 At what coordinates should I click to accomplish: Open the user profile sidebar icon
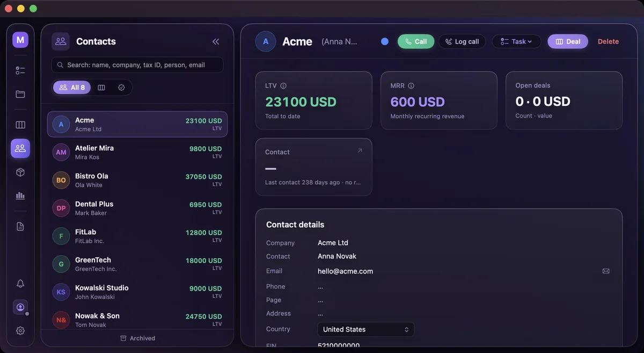click(20, 307)
